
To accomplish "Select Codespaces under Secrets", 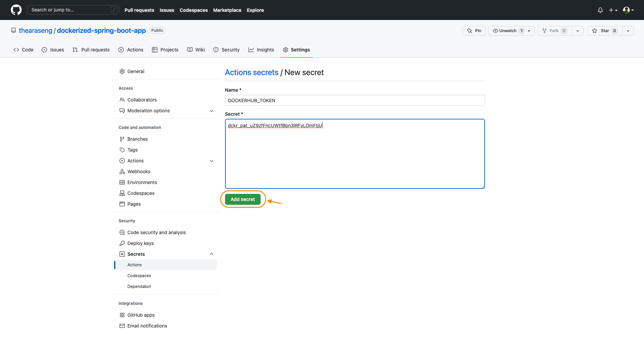I will pos(167,276).
